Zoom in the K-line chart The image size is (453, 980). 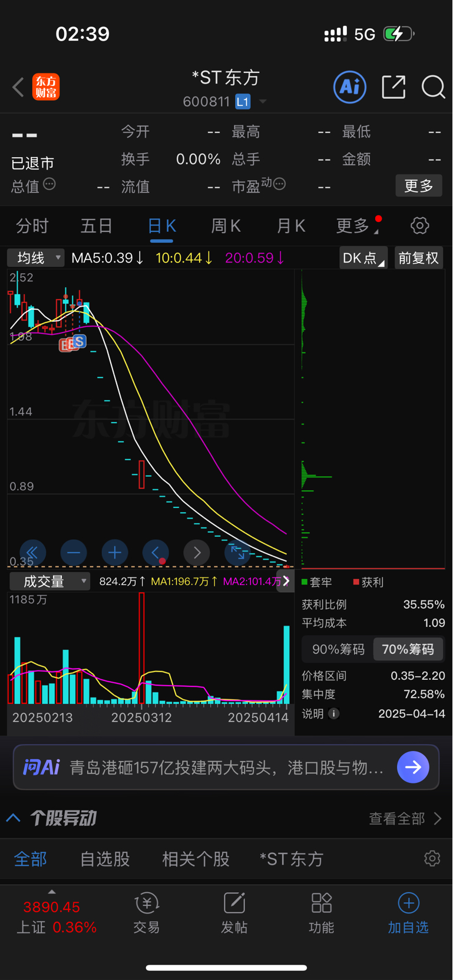click(x=115, y=553)
